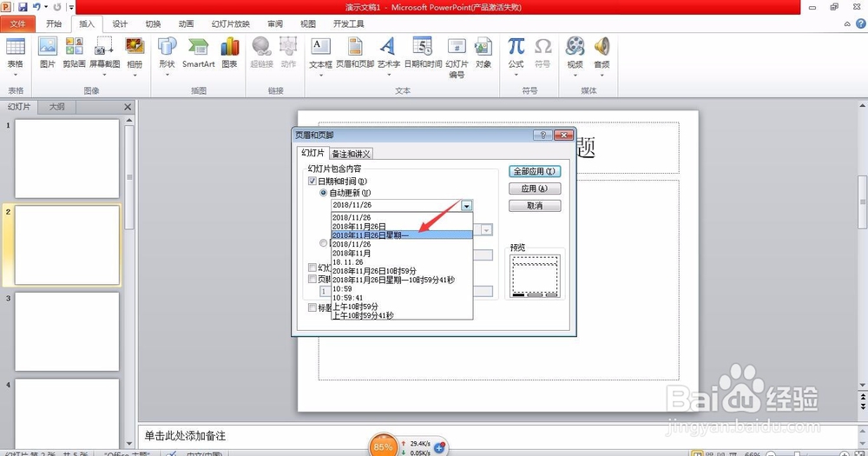Open the 文件 File tab
868x456 pixels.
(x=17, y=23)
